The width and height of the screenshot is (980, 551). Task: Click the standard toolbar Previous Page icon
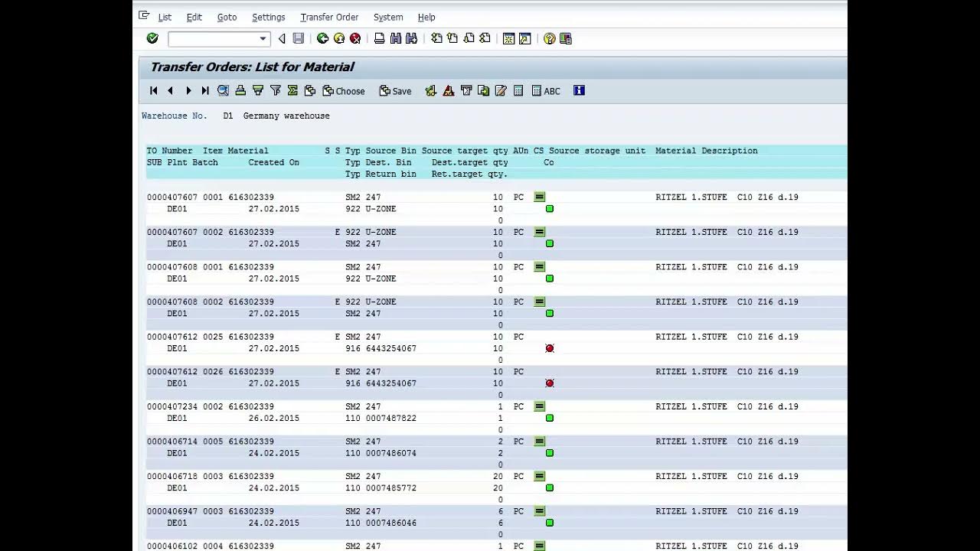click(x=452, y=38)
